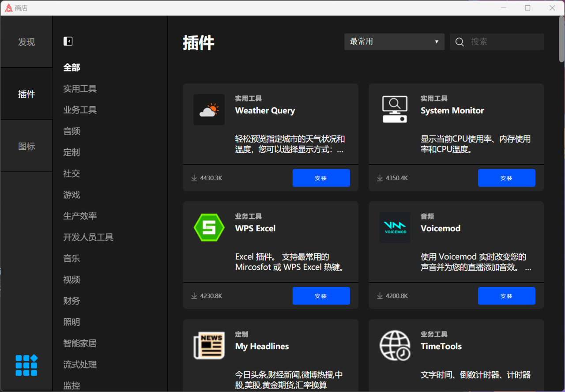Image resolution: width=565 pixels, height=392 pixels.
Task: Select the 视频 category
Action: [x=72, y=279]
